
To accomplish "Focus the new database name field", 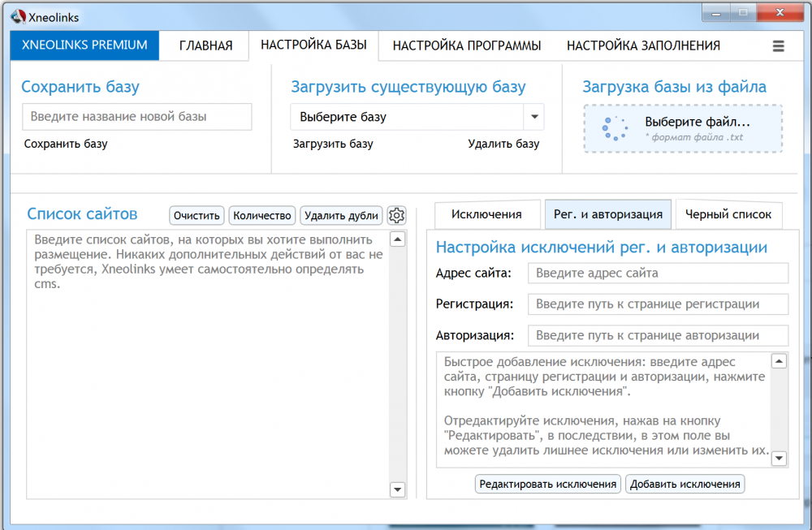I will tap(137, 116).
